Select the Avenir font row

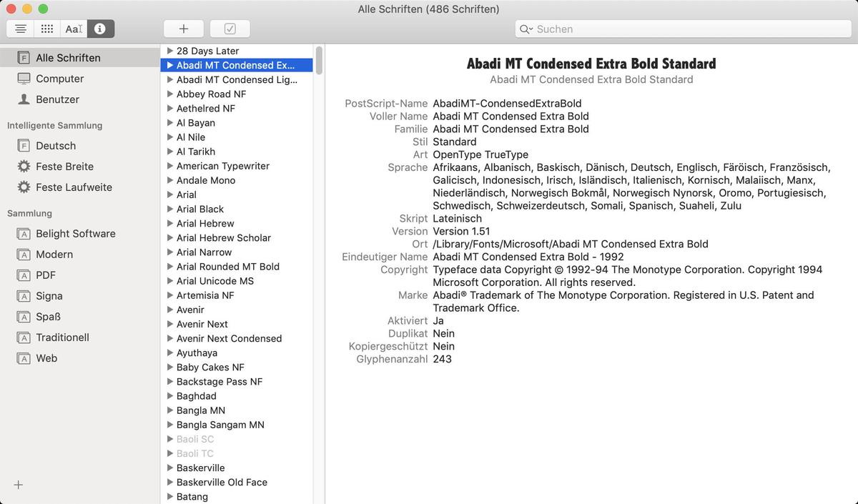point(237,310)
